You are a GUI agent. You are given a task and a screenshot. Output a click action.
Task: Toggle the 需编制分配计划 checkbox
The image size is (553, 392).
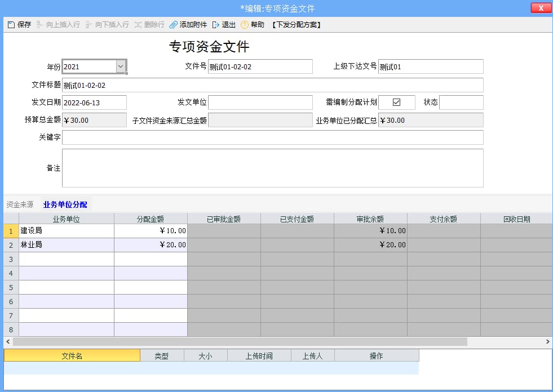point(396,103)
